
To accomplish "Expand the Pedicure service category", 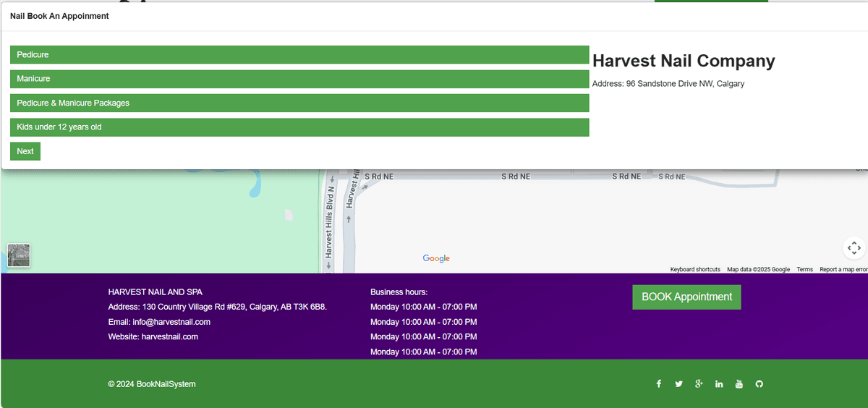I will (x=299, y=55).
